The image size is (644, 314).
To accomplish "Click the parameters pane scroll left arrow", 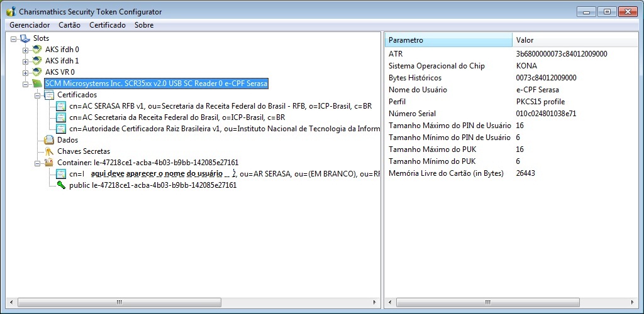I will point(389,303).
